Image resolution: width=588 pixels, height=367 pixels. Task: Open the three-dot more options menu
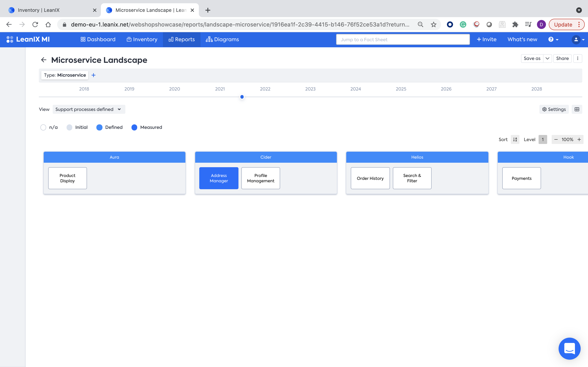(578, 58)
